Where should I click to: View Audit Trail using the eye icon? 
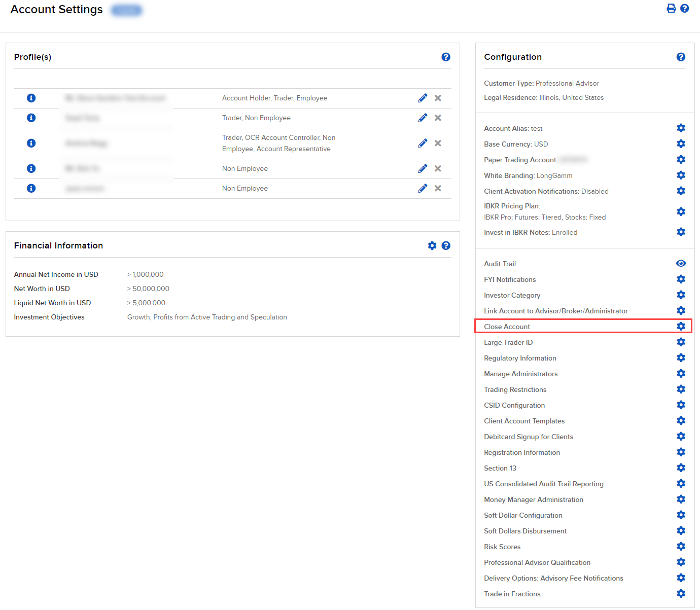coord(681,263)
